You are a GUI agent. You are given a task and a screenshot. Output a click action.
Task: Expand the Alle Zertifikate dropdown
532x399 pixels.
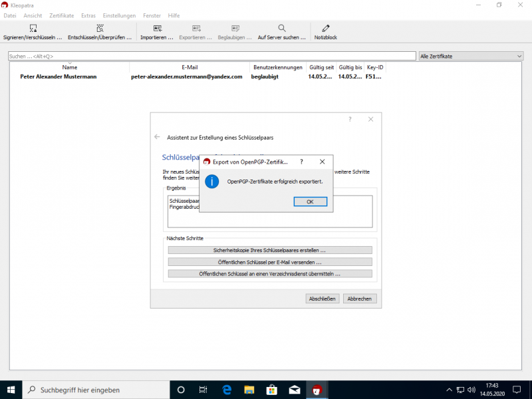pos(471,57)
